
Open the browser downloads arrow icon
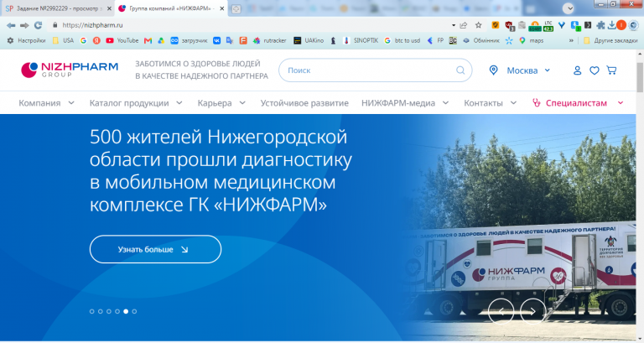pyautogui.click(x=611, y=25)
